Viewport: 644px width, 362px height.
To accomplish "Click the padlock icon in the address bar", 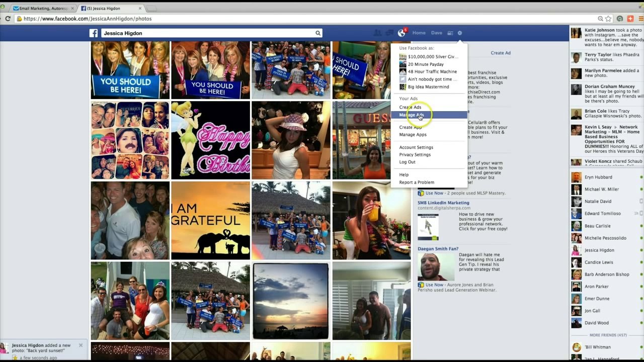I will [x=19, y=19].
